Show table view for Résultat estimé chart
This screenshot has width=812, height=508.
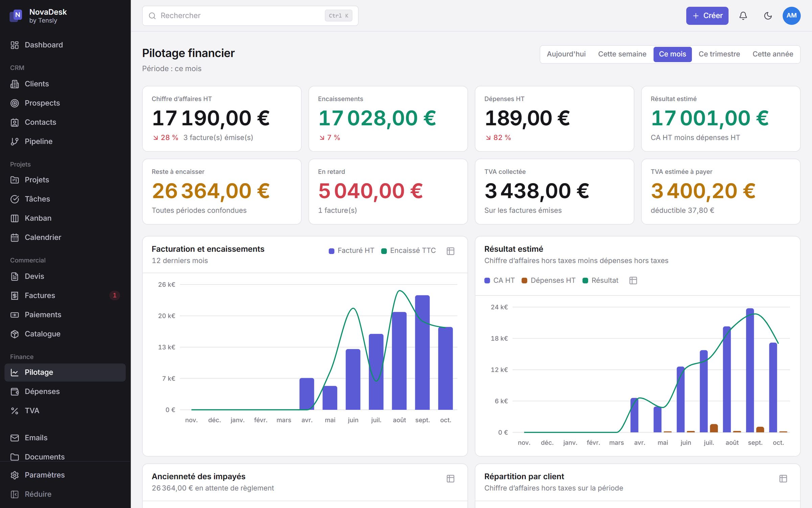click(x=633, y=280)
